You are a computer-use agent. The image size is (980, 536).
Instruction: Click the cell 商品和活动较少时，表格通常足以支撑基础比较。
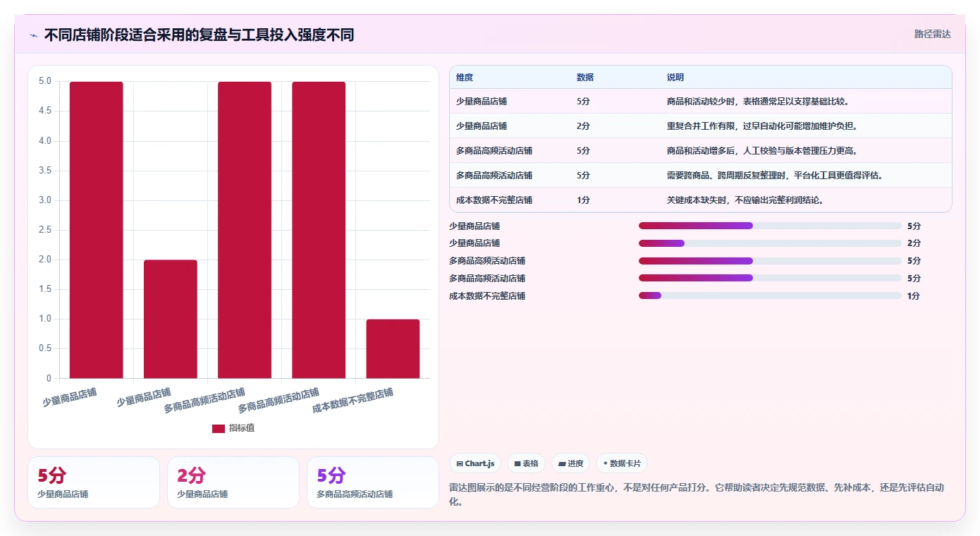(759, 102)
